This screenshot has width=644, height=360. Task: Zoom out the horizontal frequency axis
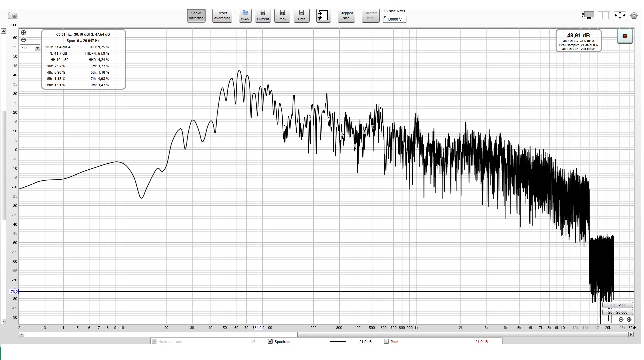[x=621, y=319]
